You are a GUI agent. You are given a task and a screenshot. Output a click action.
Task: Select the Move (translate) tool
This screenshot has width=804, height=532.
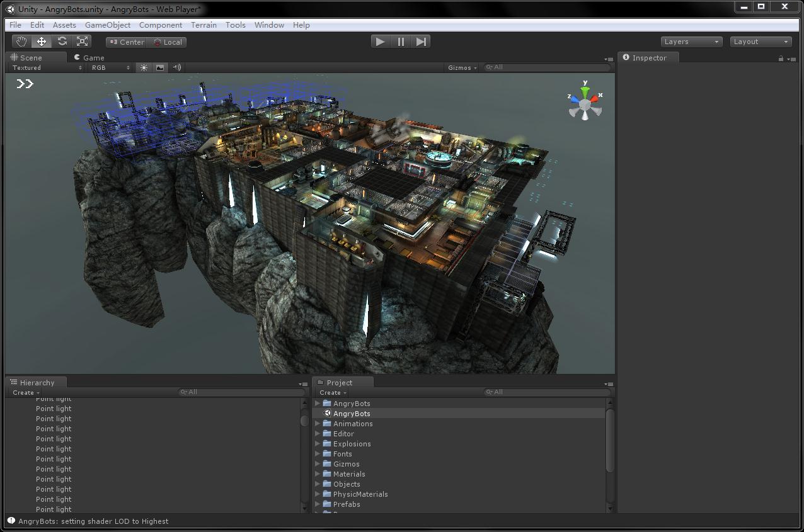42,42
